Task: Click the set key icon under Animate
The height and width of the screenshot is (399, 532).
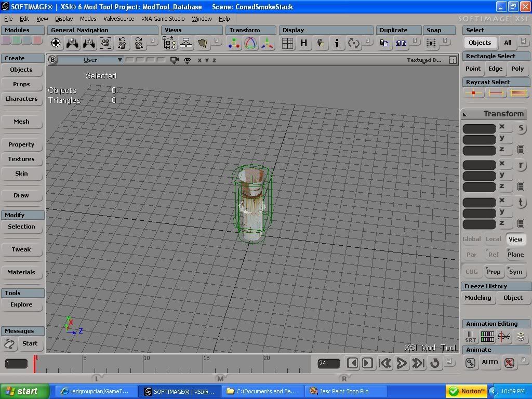Action: (x=470, y=363)
